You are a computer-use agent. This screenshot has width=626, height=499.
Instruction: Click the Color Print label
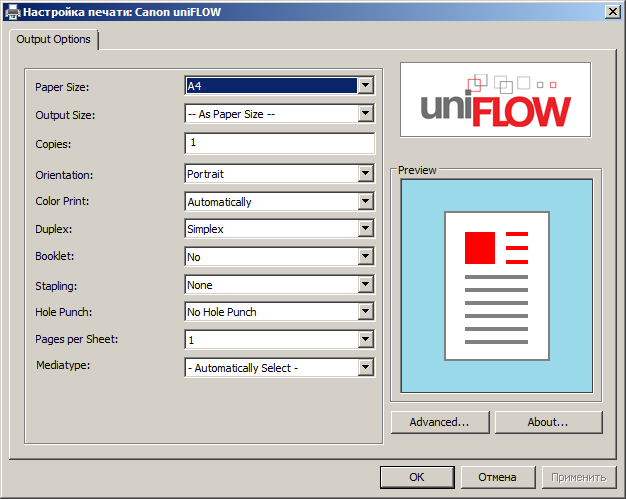[62, 201]
